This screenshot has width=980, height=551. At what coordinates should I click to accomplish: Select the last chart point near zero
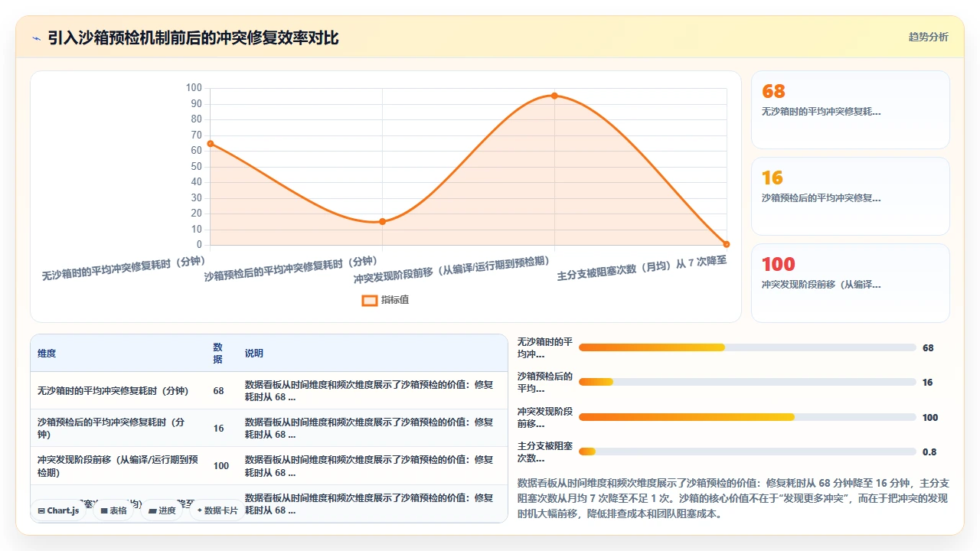pos(727,244)
